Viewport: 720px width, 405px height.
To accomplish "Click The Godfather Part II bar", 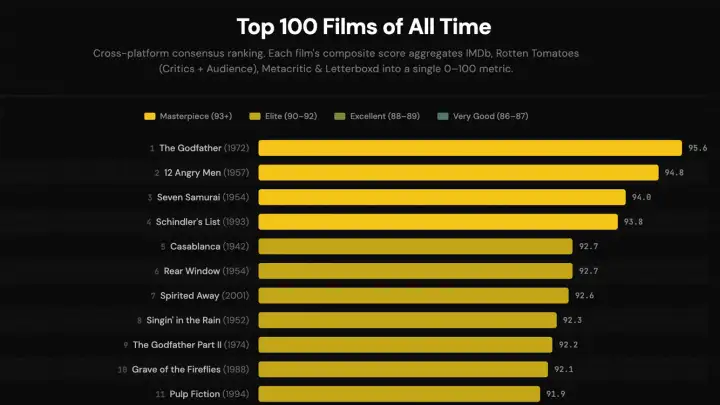I will 405,344.
